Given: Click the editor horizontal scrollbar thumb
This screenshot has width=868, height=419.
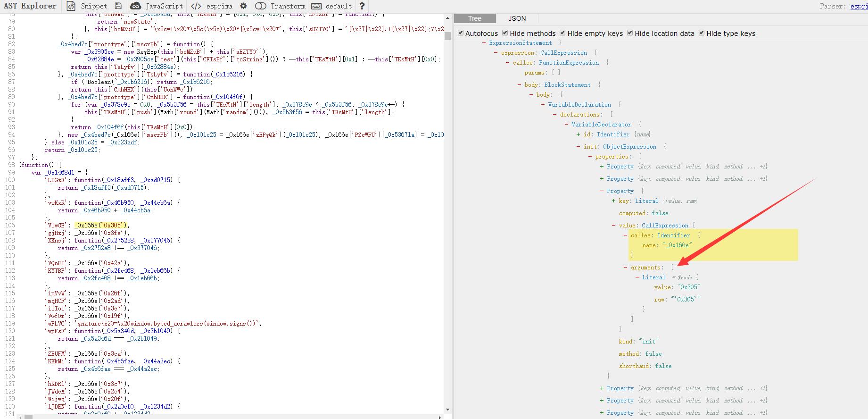Looking at the screenshot, I should point(28,417).
